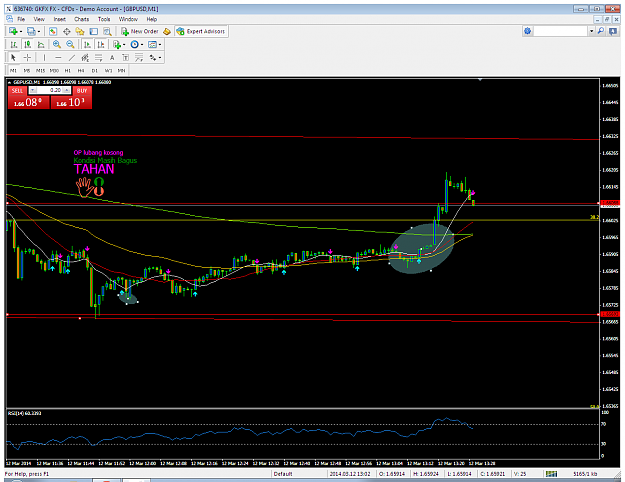
Task: Expand the Indicators dropdown arrow
Action: pyautogui.click(x=124, y=45)
